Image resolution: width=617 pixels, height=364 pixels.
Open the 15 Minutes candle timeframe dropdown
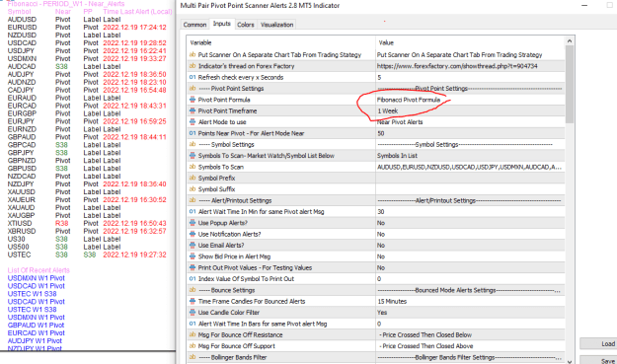click(x=470, y=301)
